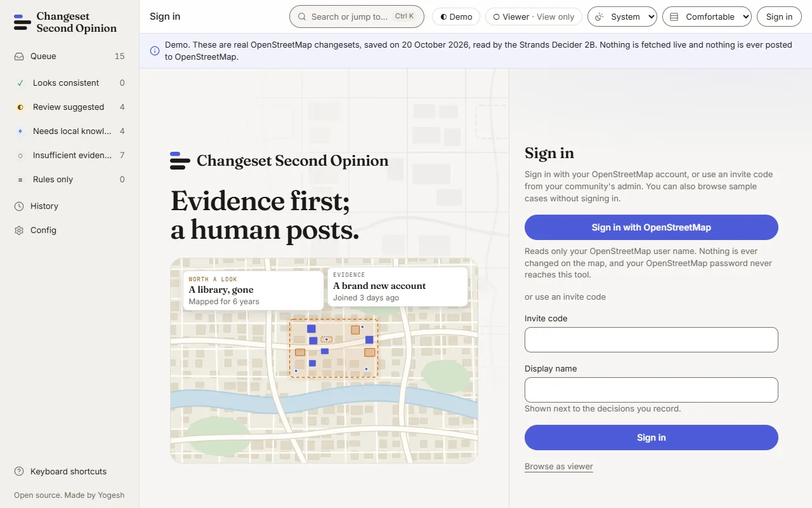Click the Queue inbox icon
The height and width of the screenshot is (508, 812).
tap(19, 57)
